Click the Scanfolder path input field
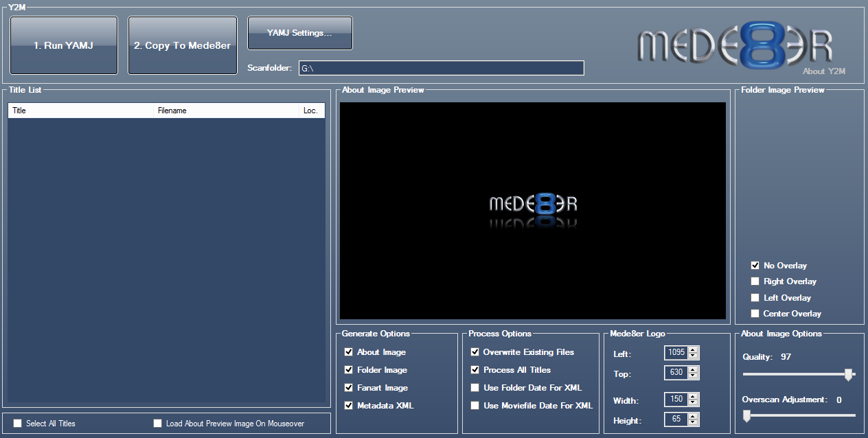The width and height of the screenshot is (868, 438). (x=441, y=68)
